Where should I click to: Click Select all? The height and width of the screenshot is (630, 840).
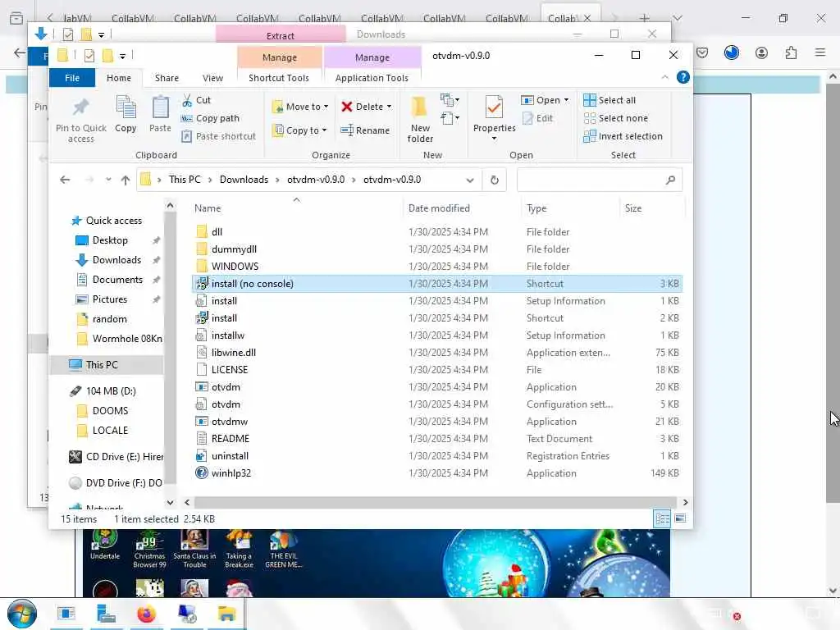point(609,100)
